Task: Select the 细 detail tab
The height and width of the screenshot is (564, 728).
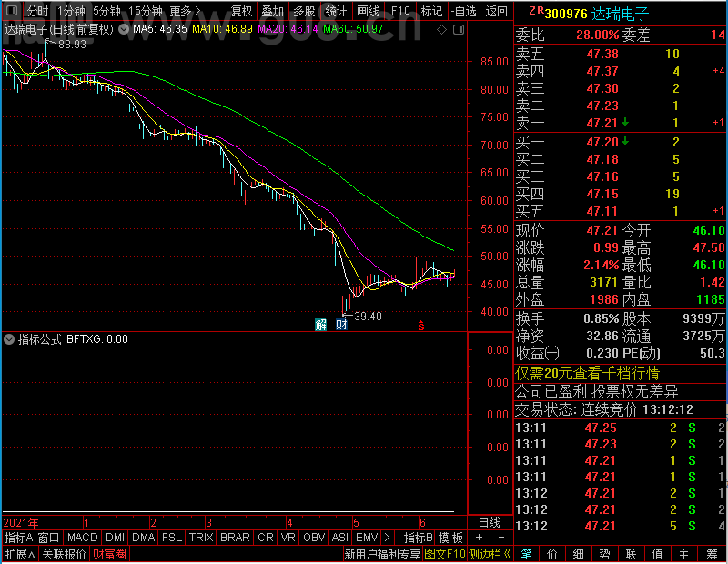Action: click(578, 554)
